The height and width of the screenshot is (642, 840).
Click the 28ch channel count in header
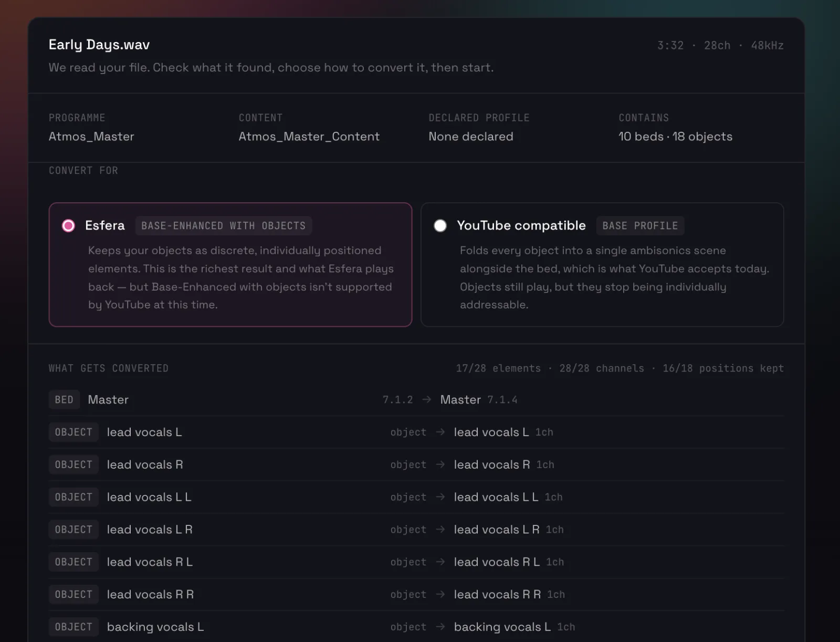[717, 46]
